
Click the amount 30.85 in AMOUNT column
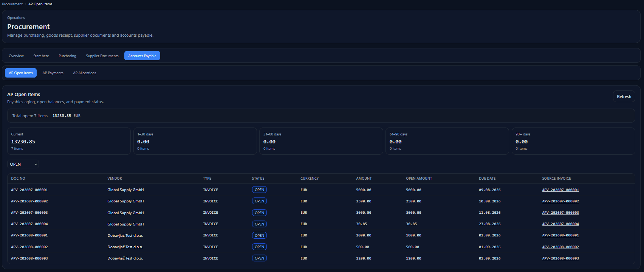361,224
